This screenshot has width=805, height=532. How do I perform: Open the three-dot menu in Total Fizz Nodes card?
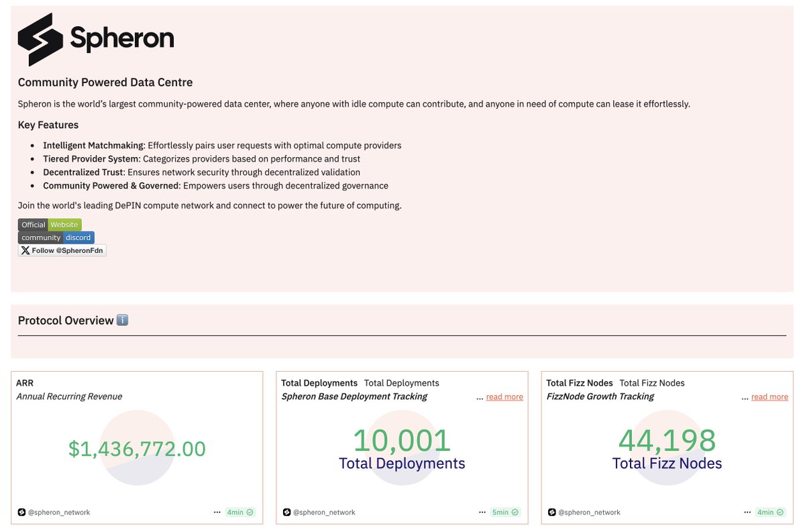click(747, 512)
